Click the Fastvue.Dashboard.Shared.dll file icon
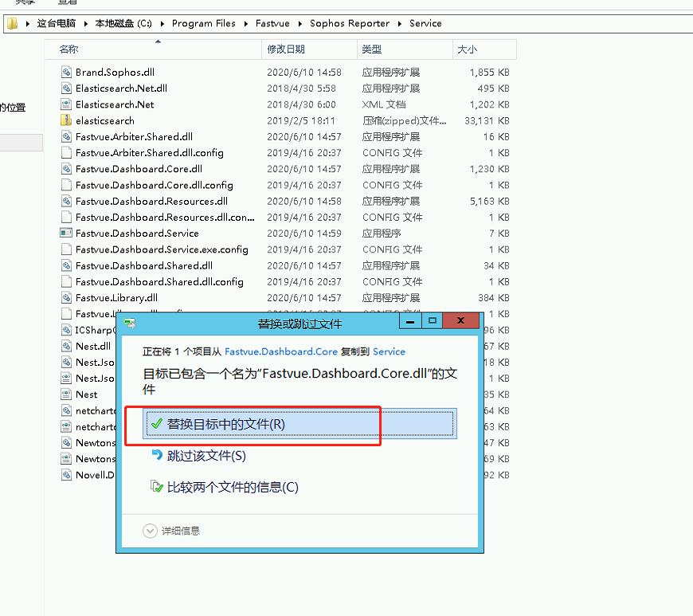 (x=66, y=265)
